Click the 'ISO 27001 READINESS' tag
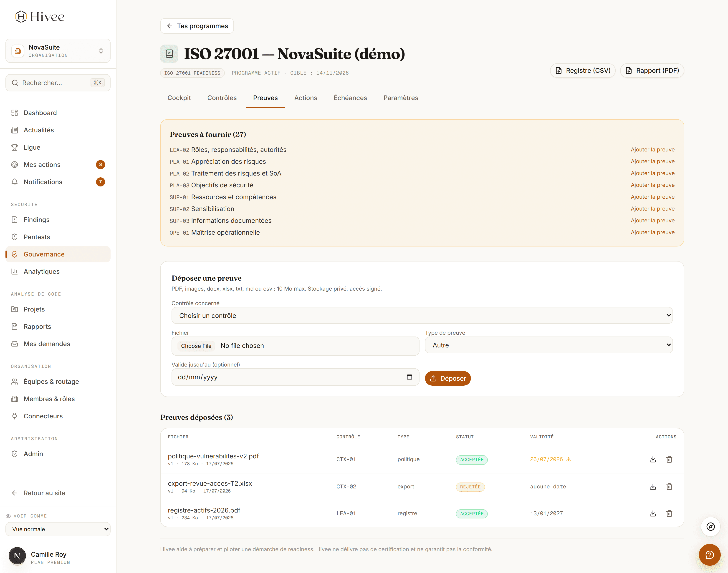The width and height of the screenshot is (728, 573). click(192, 73)
